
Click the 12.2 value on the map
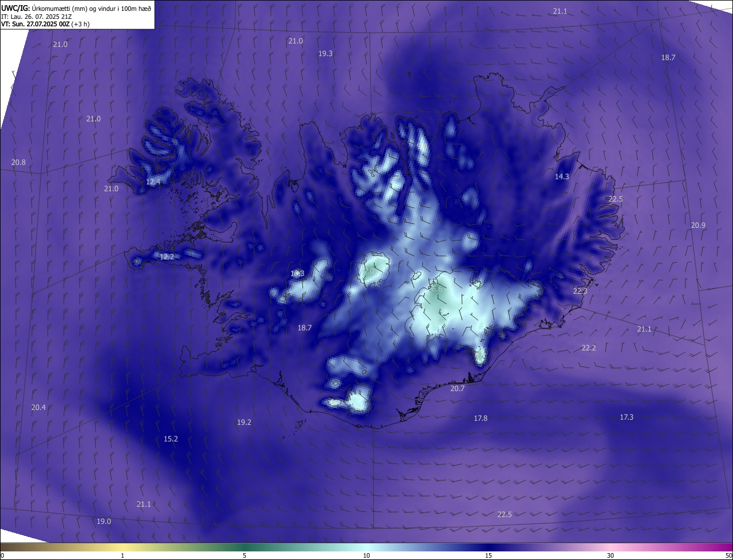167,257
